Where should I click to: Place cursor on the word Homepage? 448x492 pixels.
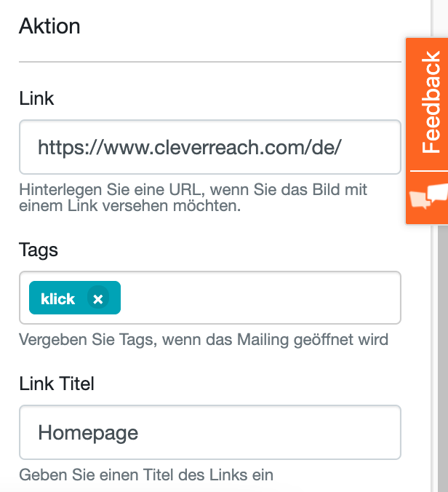click(88, 433)
